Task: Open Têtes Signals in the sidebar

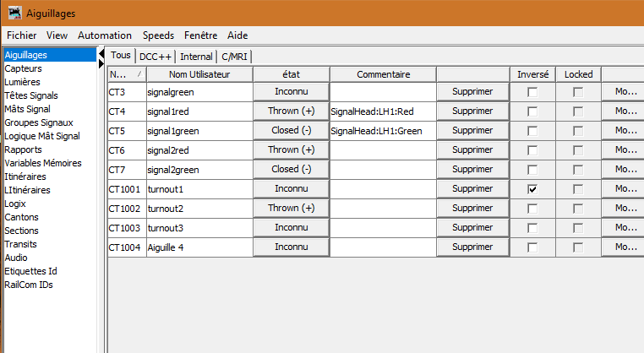Action: [32, 95]
